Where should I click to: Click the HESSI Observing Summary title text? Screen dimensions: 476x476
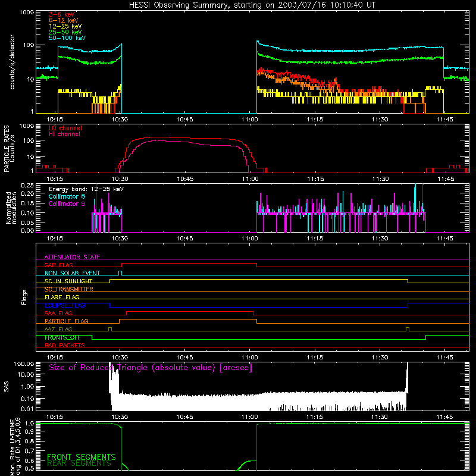[x=252, y=5]
